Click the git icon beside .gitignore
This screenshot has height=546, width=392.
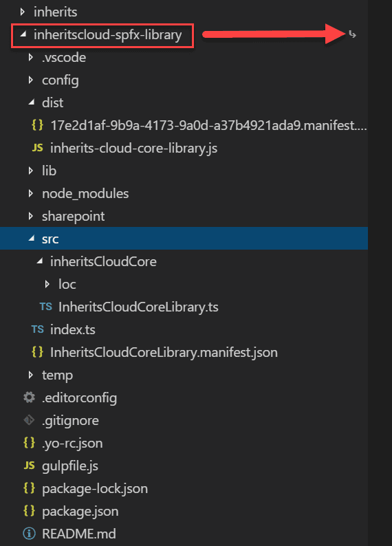tap(30, 420)
